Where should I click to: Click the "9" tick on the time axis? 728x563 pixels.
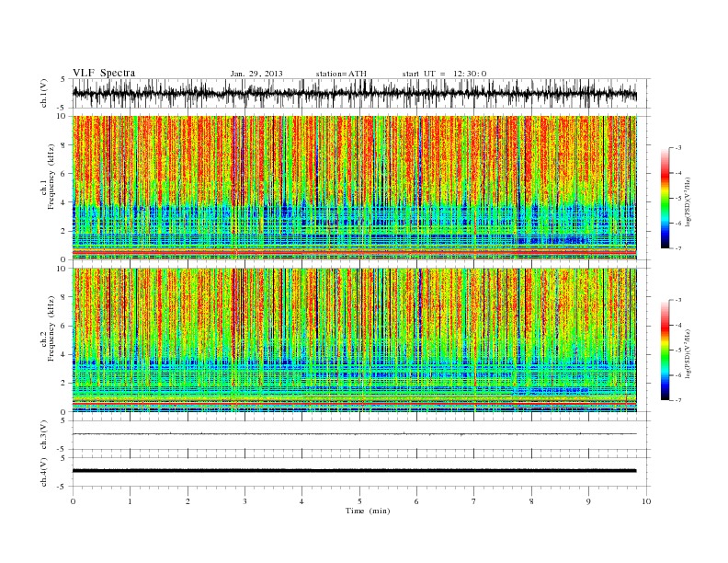click(588, 501)
